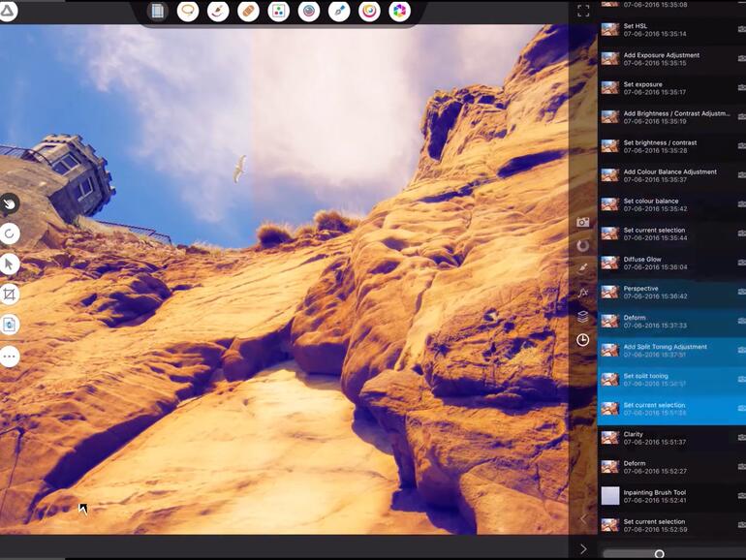Select the arrow move tool

9,264
